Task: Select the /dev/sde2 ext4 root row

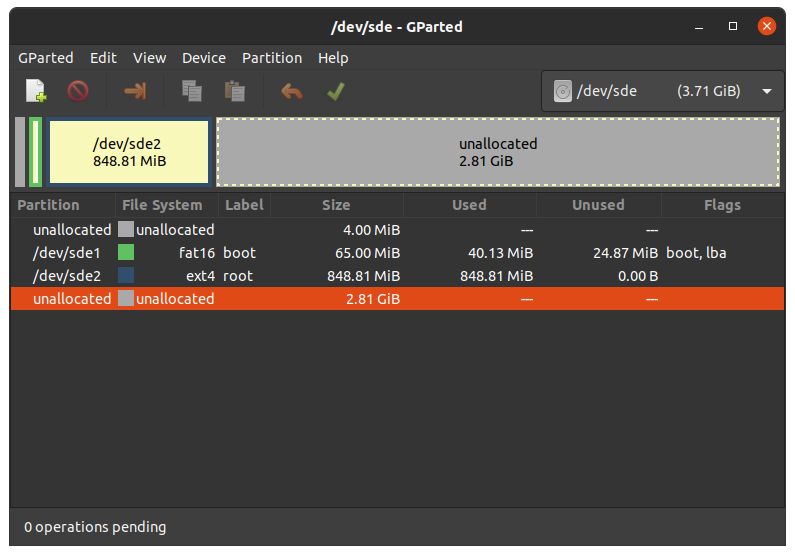Action: coord(398,276)
